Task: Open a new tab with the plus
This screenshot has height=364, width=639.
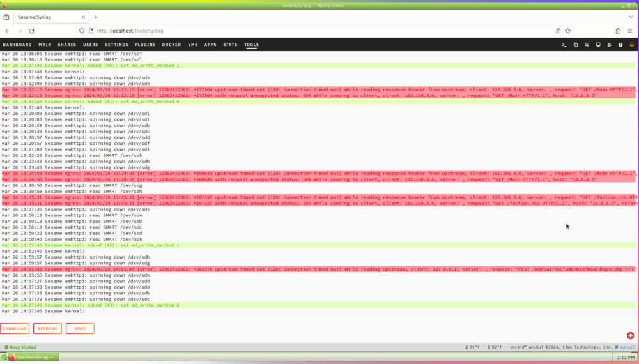Action: coord(96,17)
